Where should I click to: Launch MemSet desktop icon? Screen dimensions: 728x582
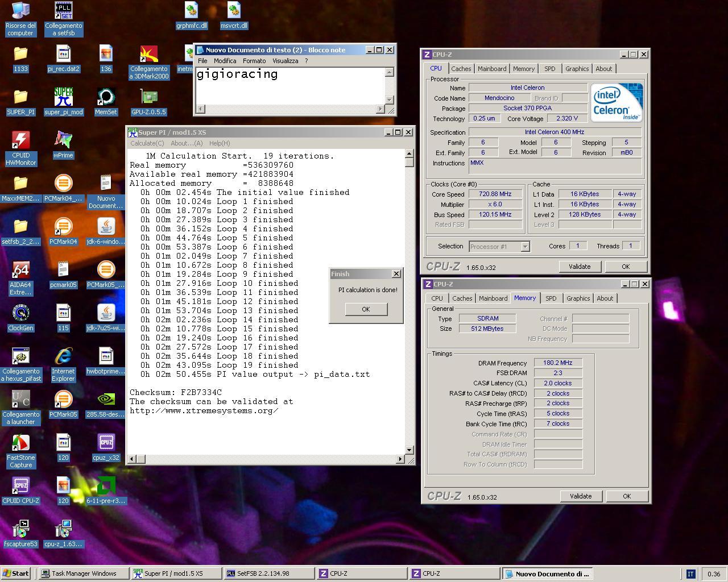(106, 102)
